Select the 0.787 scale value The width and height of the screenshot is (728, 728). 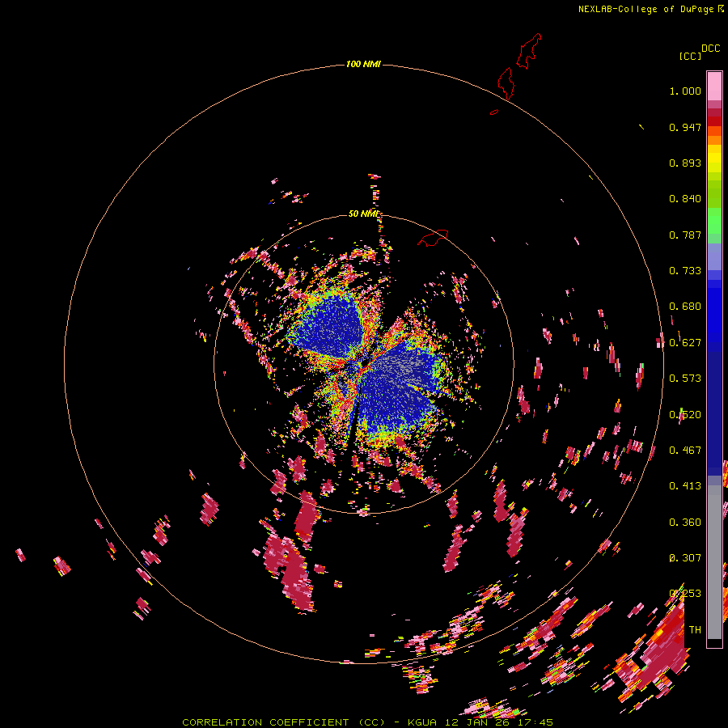coord(685,235)
